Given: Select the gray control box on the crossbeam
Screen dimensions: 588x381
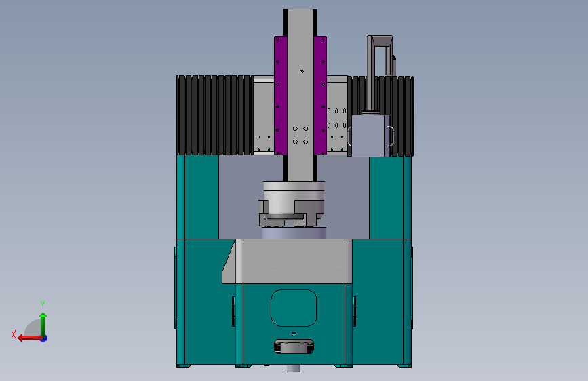Looking at the screenshot, I should [x=370, y=136].
